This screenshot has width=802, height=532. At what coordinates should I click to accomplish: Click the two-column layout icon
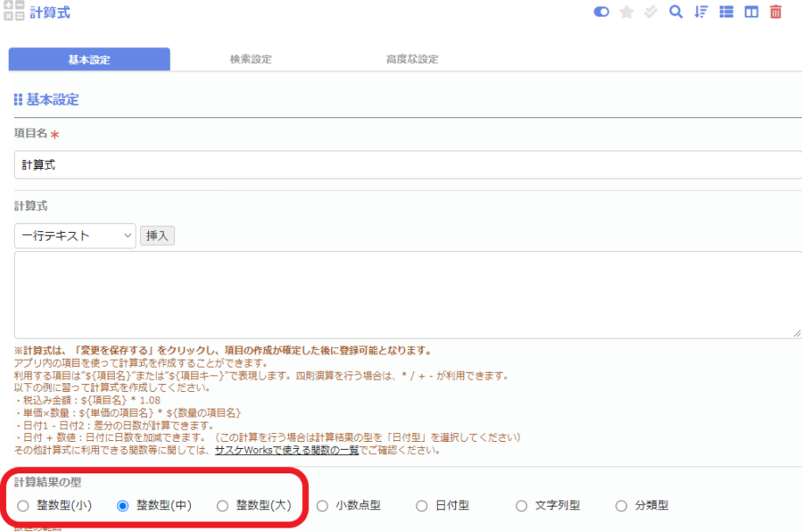point(751,12)
